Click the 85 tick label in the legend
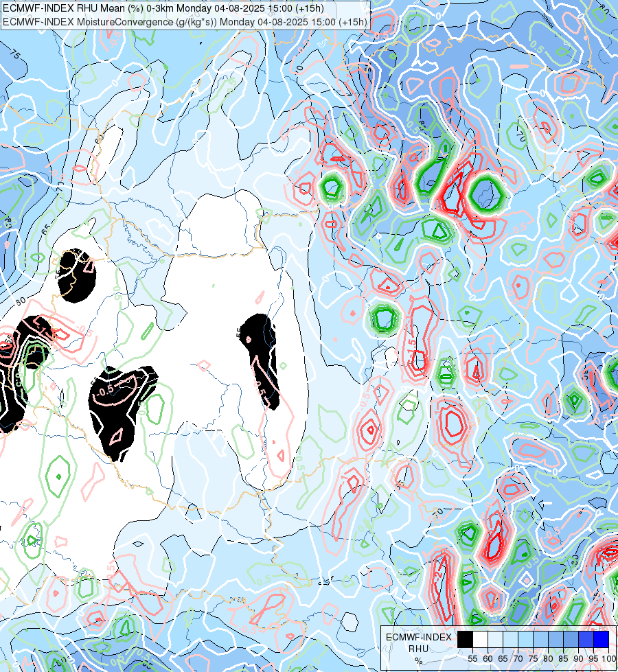618x672 pixels. click(564, 659)
